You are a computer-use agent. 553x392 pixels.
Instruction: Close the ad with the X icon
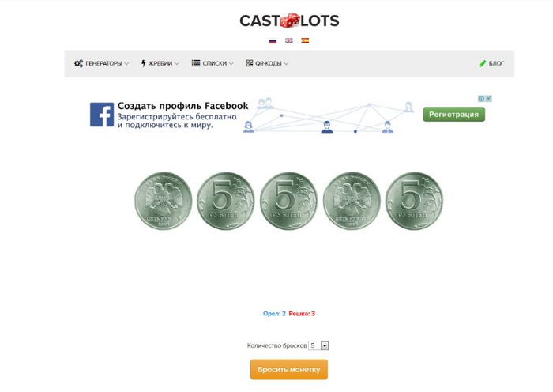(489, 99)
